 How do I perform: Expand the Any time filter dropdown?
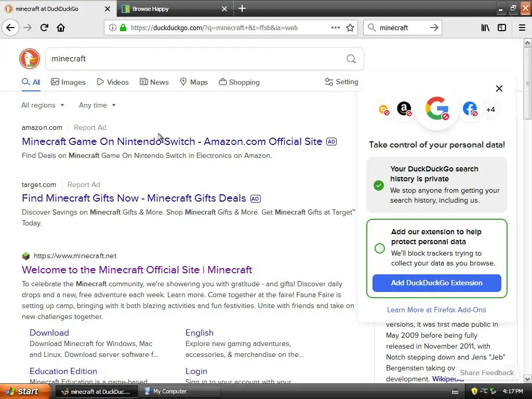click(97, 105)
